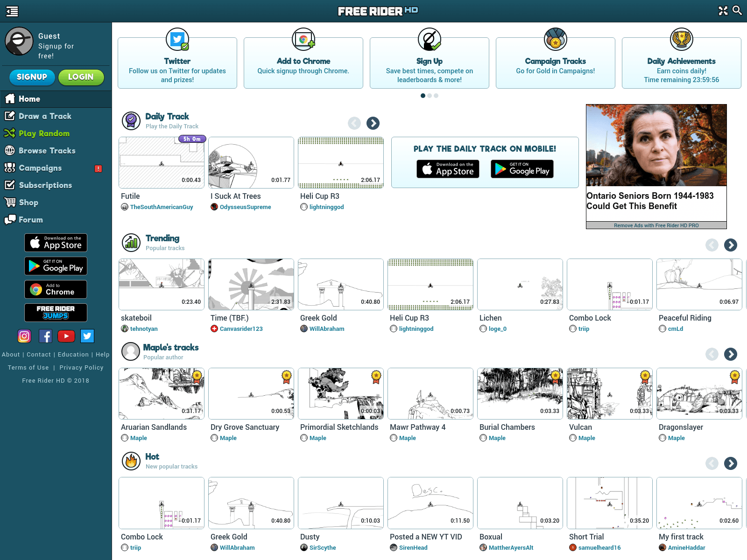Open SirenHead author profile

pyautogui.click(x=413, y=548)
